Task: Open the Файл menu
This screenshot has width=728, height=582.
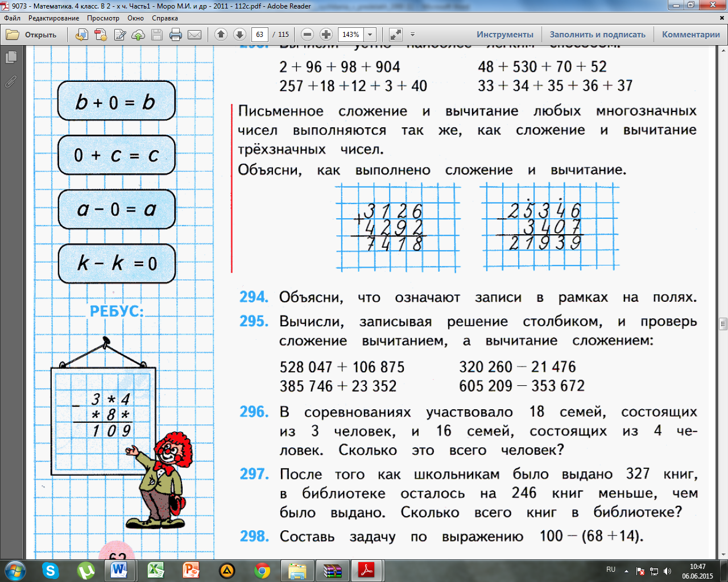Action: [13, 18]
